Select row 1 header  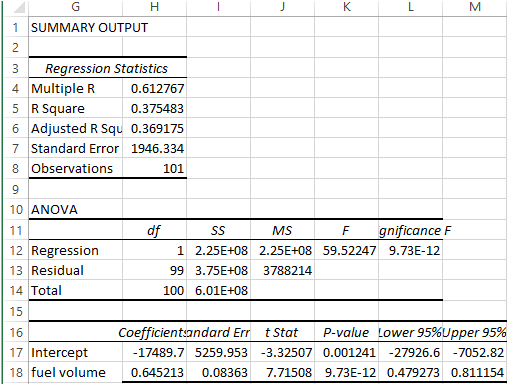point(15,27)
